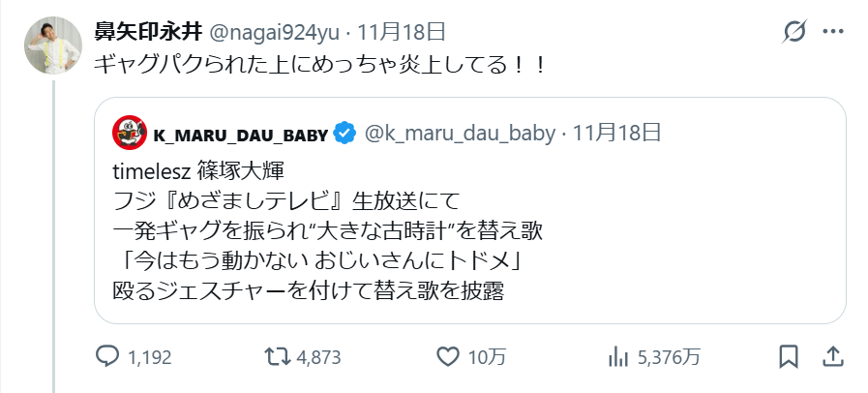Repost this tweet using the retweet icon
The image size is (868, 393).
pyautogui.click(x=278, y=356)
